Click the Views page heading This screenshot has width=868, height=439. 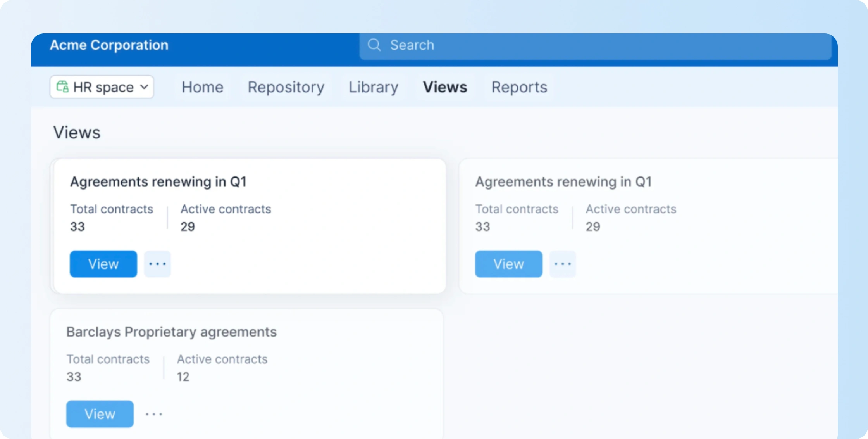(77, 133)
